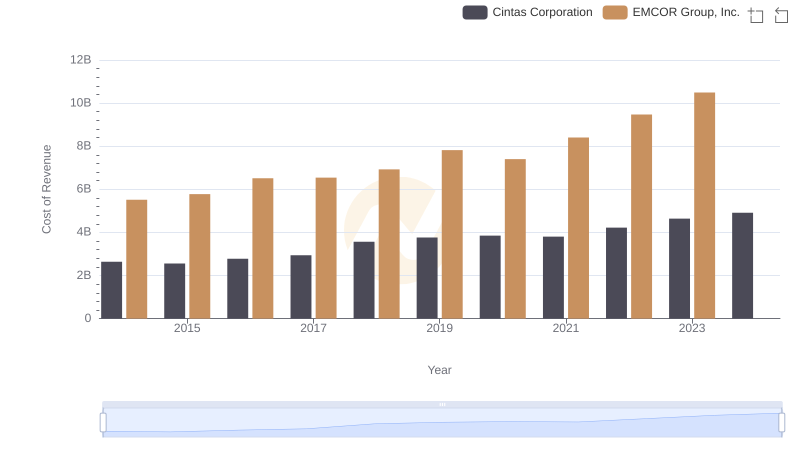Click the 2023 x-axis label
The image size is (800, 461).
click(x=692, y=328)
